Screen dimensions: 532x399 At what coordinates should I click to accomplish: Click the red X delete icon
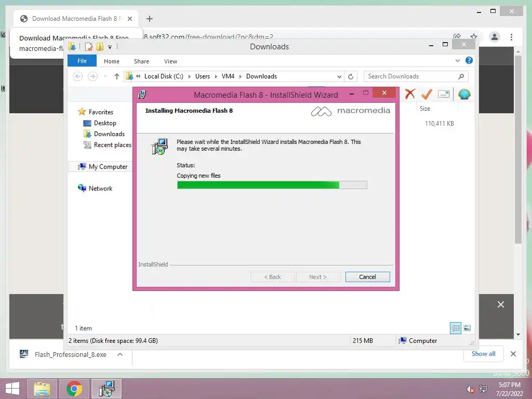tap(410, 94)
